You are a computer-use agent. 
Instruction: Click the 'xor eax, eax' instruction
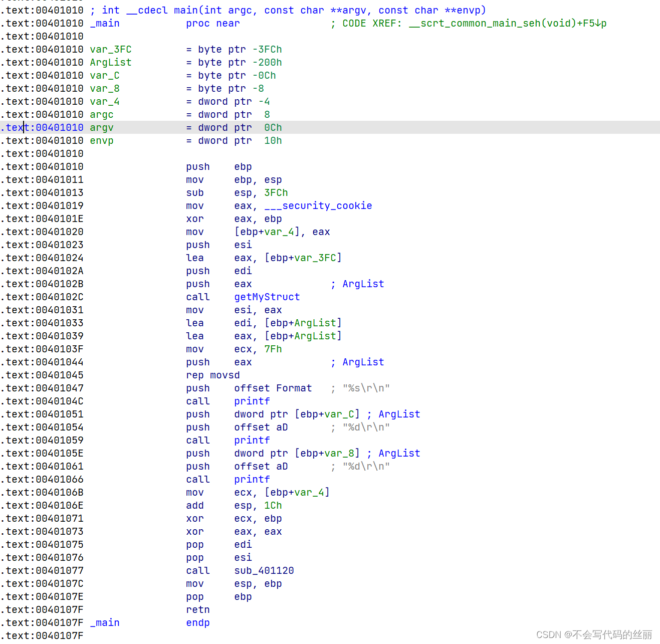pyautogui.click(x=234, y=532)
